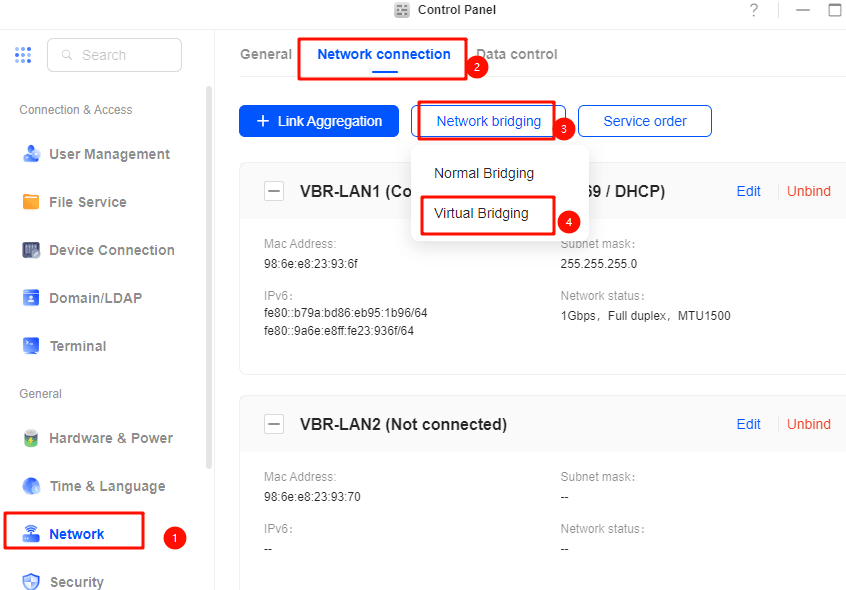Collapse the VBR-LAN1 section

click(x=274, y=191)
